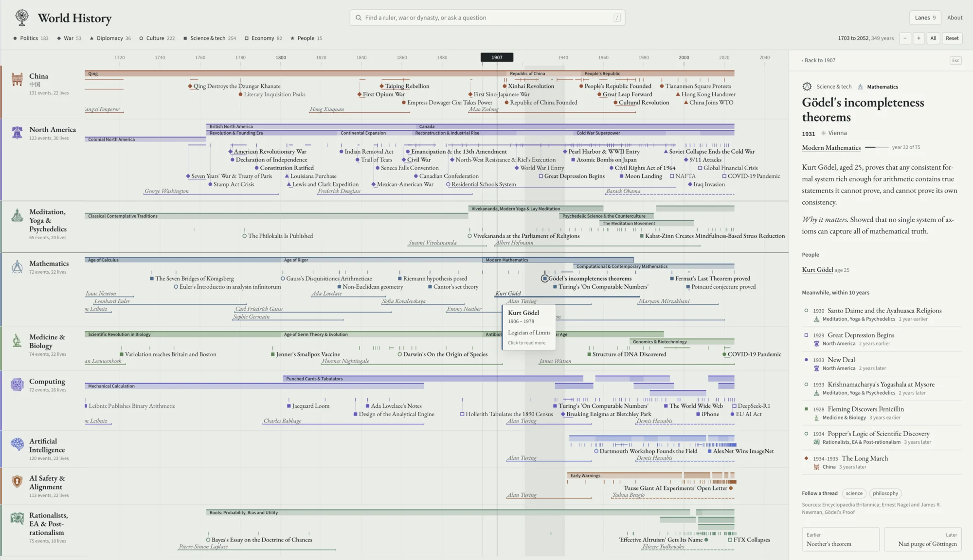Click the Mathematics lane compass icon
973x560 pixels.
[17, 266]
